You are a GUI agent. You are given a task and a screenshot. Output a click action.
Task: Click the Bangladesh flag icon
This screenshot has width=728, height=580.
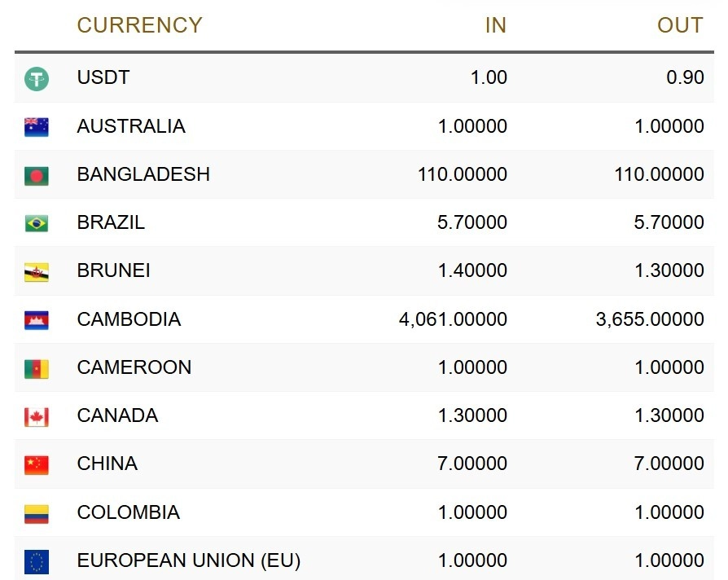pyautogui.click(x=37, y=175)
